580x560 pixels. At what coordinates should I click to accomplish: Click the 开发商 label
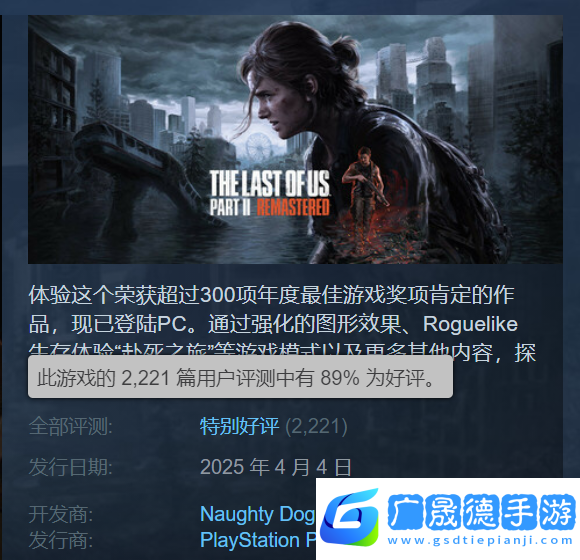[61, 514]
